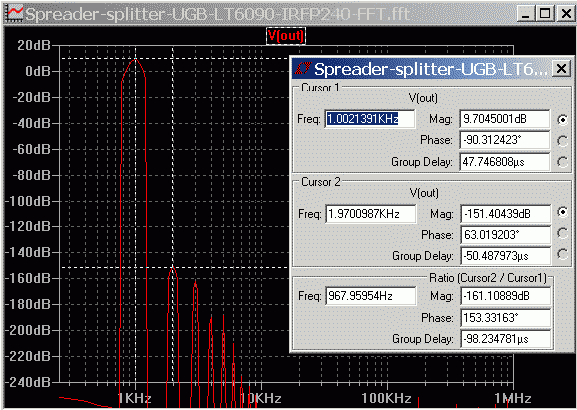Minimize the FFT plot window
Screen dimensions: 577x410
coord(526,14)
